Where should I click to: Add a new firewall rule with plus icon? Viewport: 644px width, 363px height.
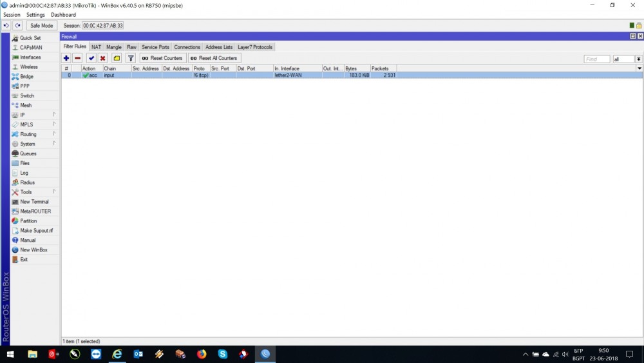tap(66, 58)
